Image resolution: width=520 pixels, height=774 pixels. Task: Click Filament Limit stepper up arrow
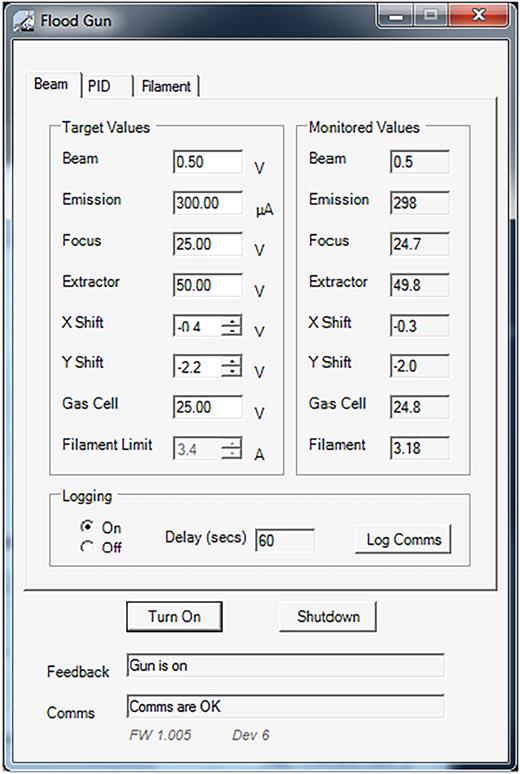coord(231,443)
